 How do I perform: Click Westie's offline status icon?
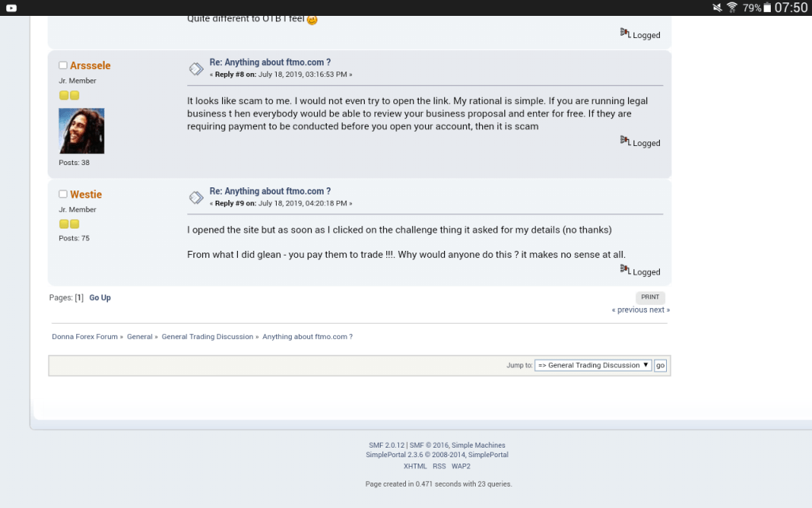[63, 194]
